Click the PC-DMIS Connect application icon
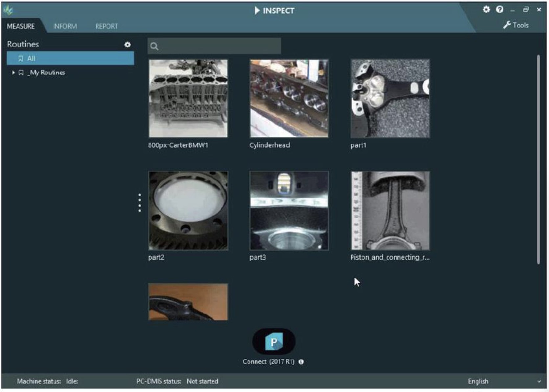This screenshot has height=392, width=549. pyautogui.click(x=274, y=342)
